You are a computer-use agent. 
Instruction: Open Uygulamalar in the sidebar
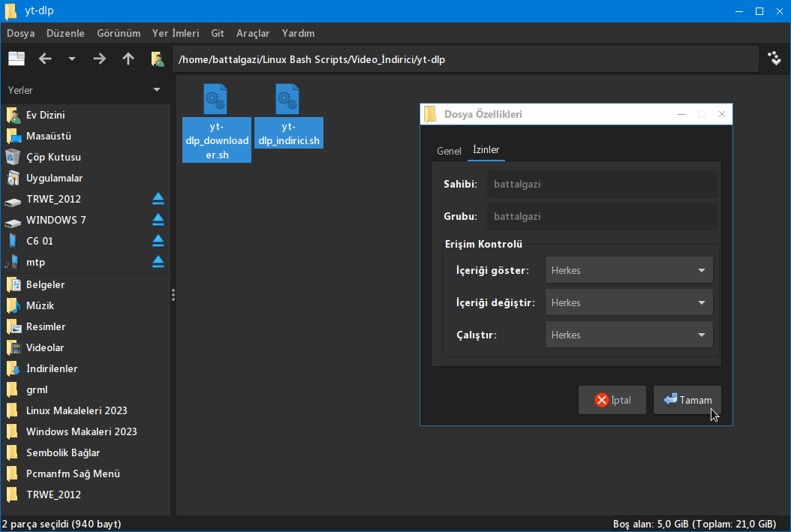tap(86, 179)
